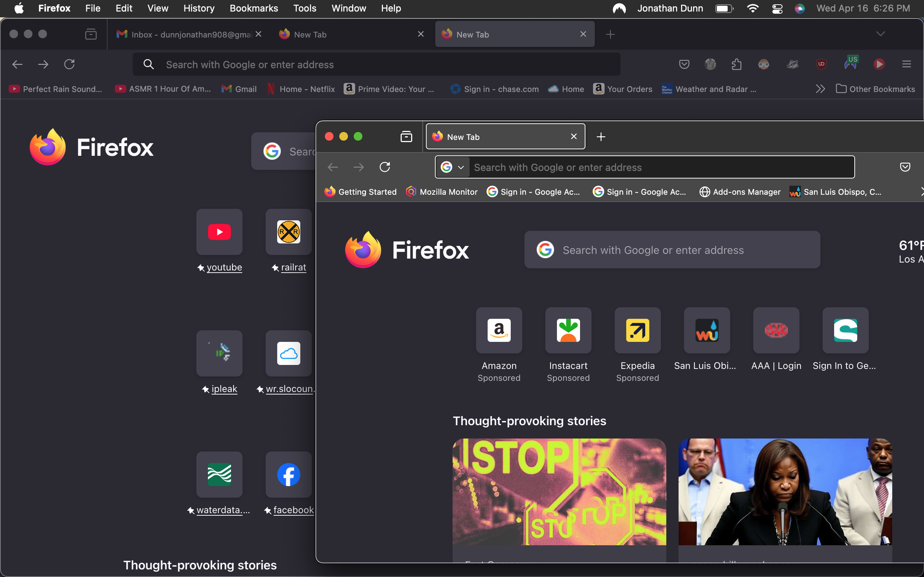Viewport: 924px width, 577px height.
Task: Expand the Google search engine dropdown in address bar
Action: pos(453,167)
